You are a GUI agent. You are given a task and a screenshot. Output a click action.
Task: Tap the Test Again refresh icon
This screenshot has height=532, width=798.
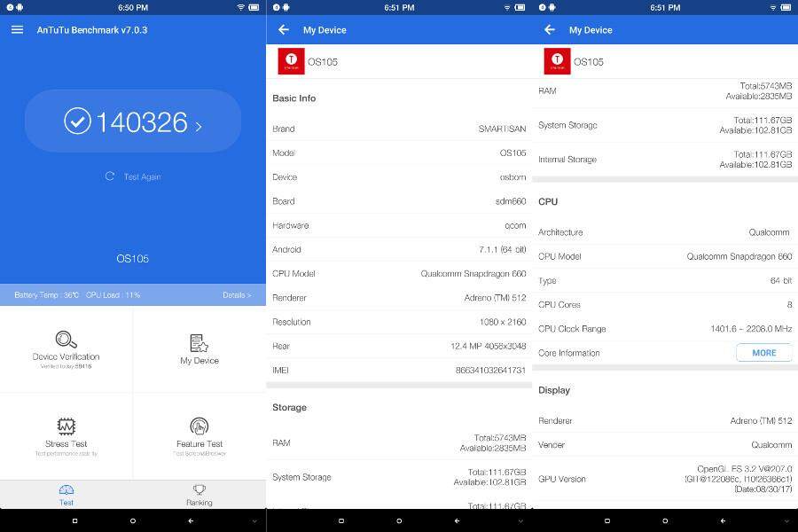[x=110, y=176]
